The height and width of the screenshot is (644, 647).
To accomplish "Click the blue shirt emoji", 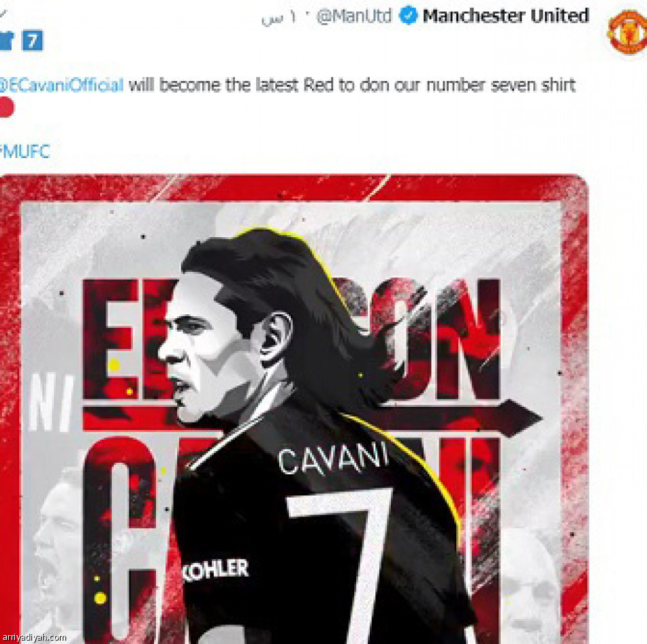I will coord(7,40).
